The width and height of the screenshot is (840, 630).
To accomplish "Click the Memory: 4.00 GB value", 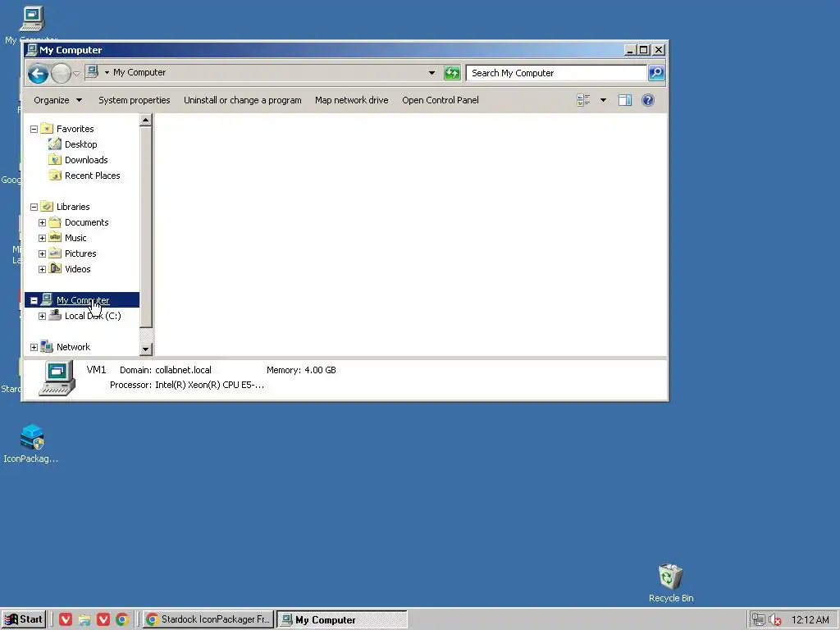I will (320, 370).
